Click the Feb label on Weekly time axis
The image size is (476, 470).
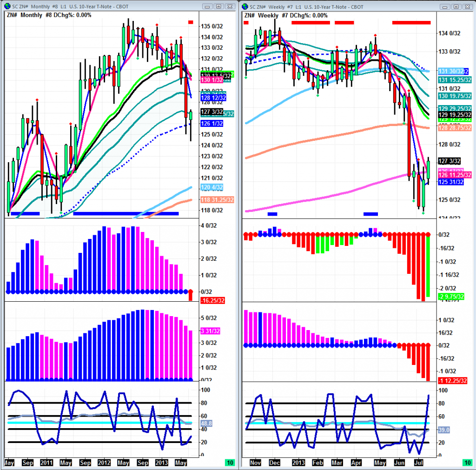coord(317,463)
